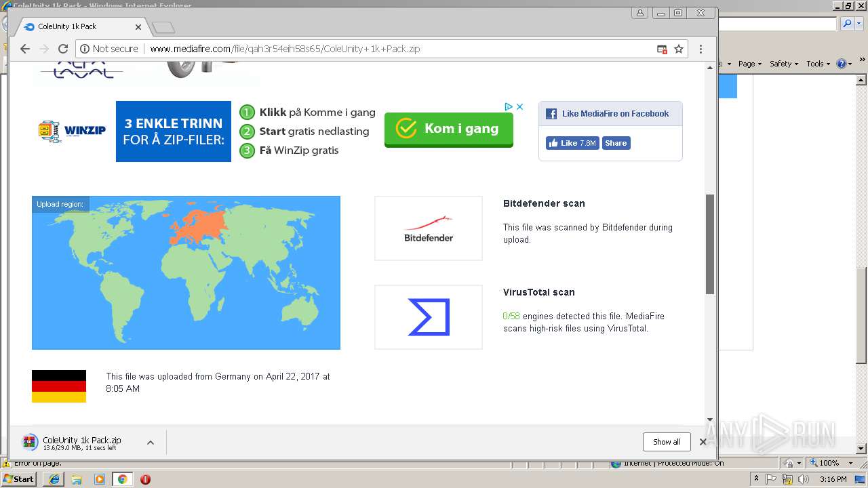Click the green Kom i gang button

[x=449, y=129]
